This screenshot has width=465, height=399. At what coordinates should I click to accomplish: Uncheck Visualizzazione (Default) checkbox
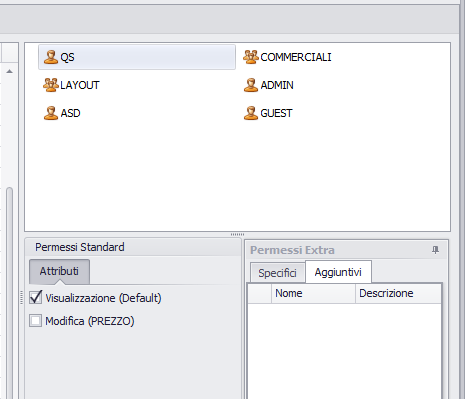point(36,297)
